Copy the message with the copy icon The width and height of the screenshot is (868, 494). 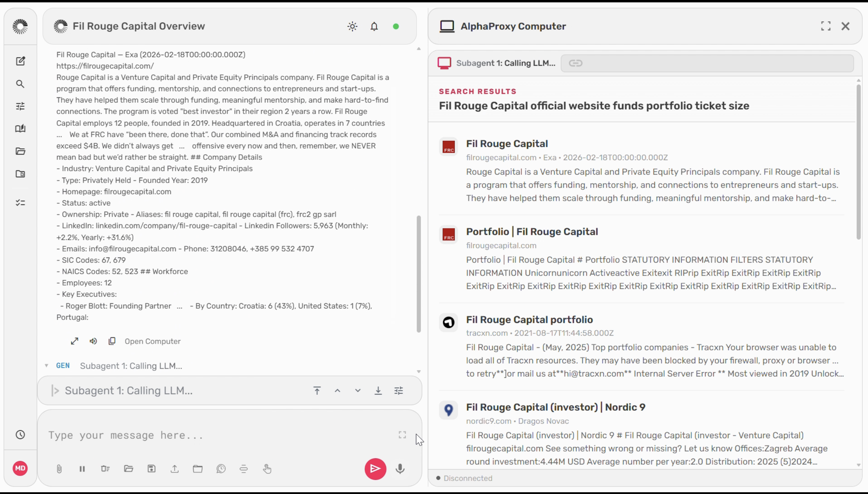click(112, 341)
